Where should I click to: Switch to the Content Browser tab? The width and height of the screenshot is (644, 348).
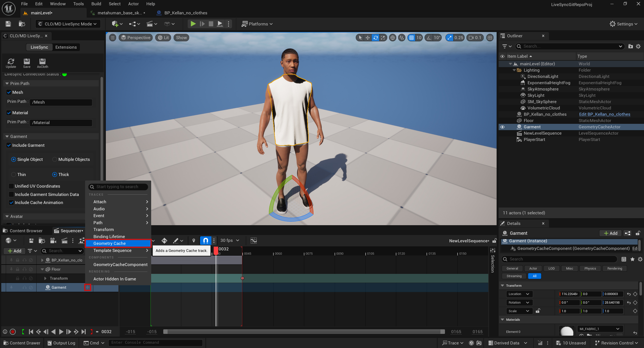tap(23, 231)
